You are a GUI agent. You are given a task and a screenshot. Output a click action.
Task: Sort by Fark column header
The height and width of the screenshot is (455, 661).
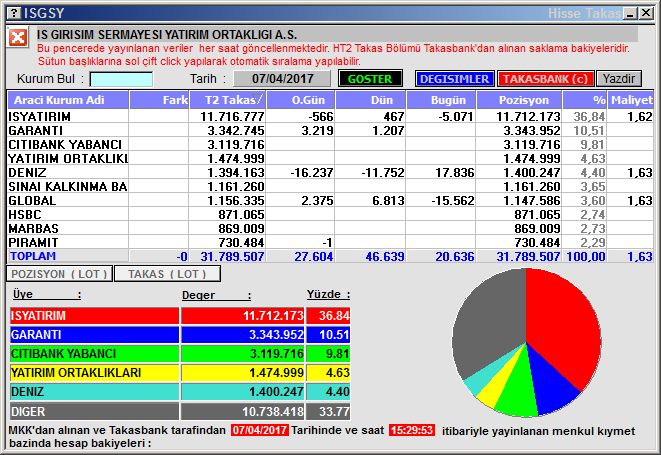tap(159, 100)
